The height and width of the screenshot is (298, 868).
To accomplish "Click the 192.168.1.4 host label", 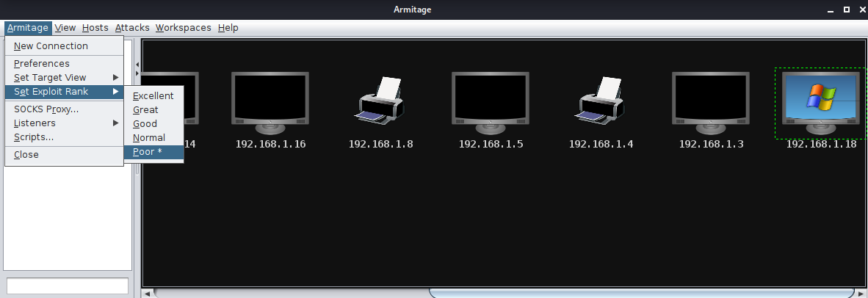I will pyautogui.click(x=601, y=144).
